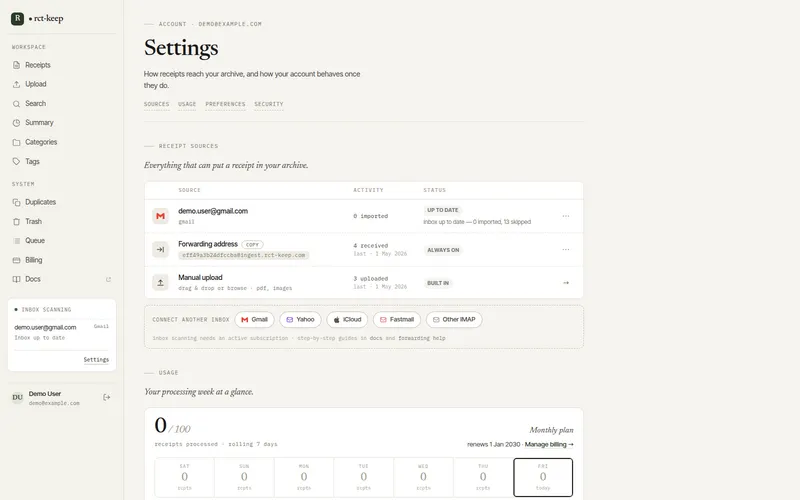Click the ALWAYS ON status badge
Image resolution: width=800 pixels, height=500 pixels.
443,250
